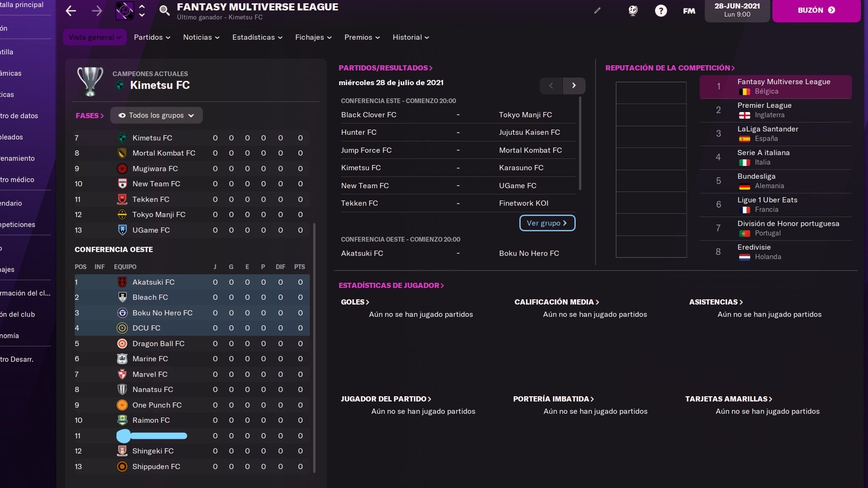Click the champions trophy icon
This screenshot has height=488, width=868.
(x=90, y=81)
